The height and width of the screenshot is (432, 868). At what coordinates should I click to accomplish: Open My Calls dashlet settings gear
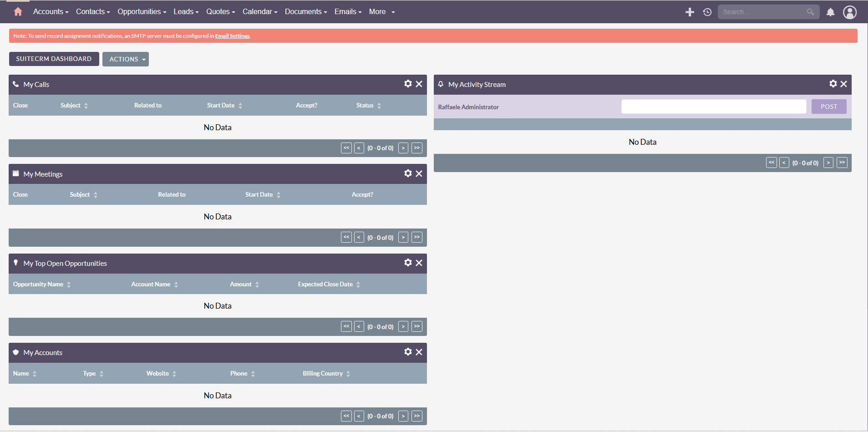tap(408, 84)
